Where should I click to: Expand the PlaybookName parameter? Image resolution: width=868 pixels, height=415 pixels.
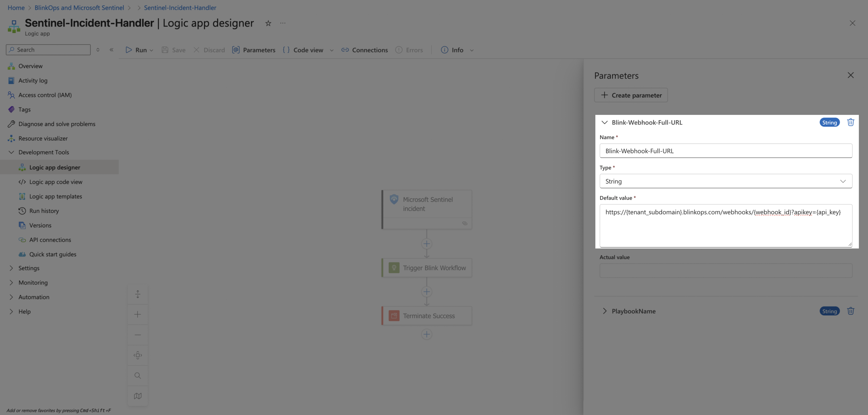604,311
